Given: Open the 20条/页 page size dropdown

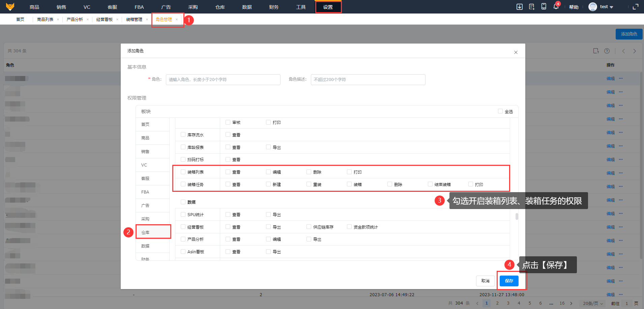Looking at the screenshot, I should (x=593, y=303).
